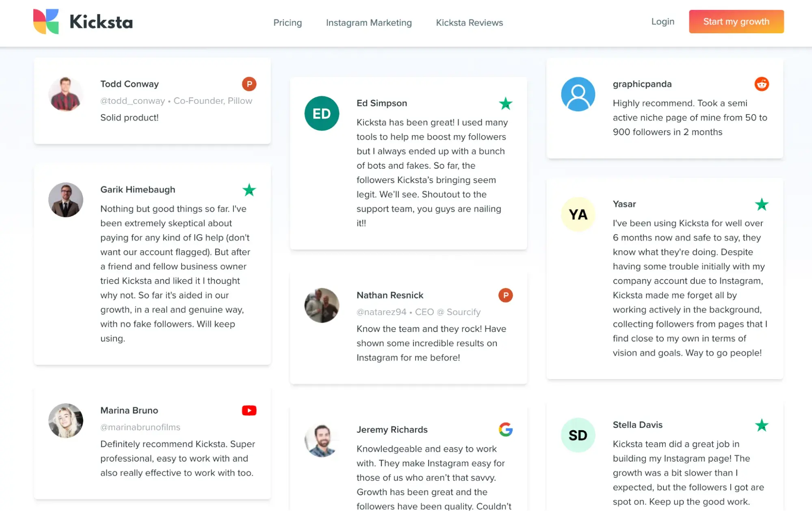Click the name Nathan Resnick
812x511 pixels.
[390, 295]
